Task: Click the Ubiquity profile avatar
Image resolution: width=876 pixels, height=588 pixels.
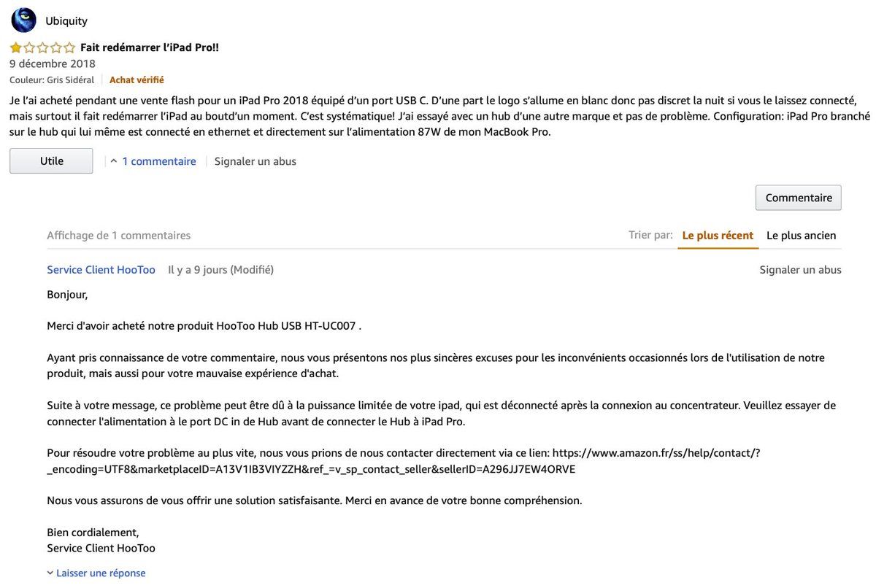Action: [x=23, y=20]
